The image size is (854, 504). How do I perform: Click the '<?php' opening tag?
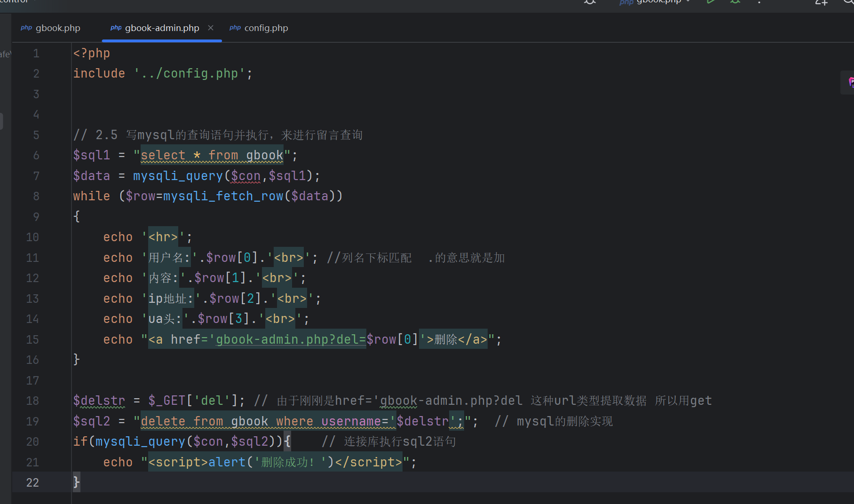92,54
